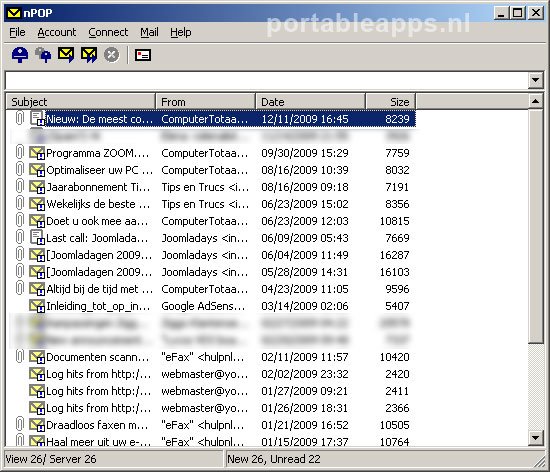The width and height of the screenshot is (550, 472).
Task: Sort by the Size column header
Action: [x=391, y=102]
